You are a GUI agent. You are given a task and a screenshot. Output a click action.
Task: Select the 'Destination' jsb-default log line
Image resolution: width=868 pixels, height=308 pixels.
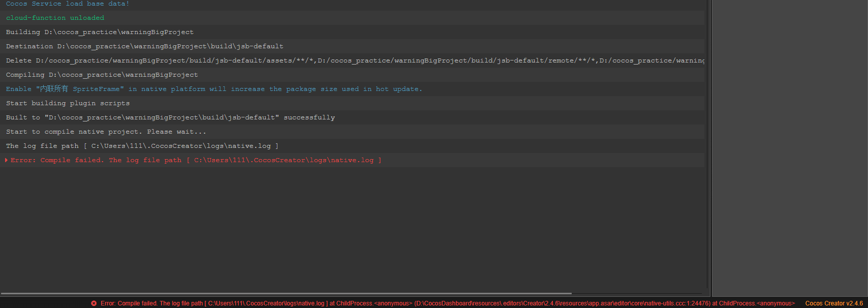pyautogui.click(x=144, y=46)
